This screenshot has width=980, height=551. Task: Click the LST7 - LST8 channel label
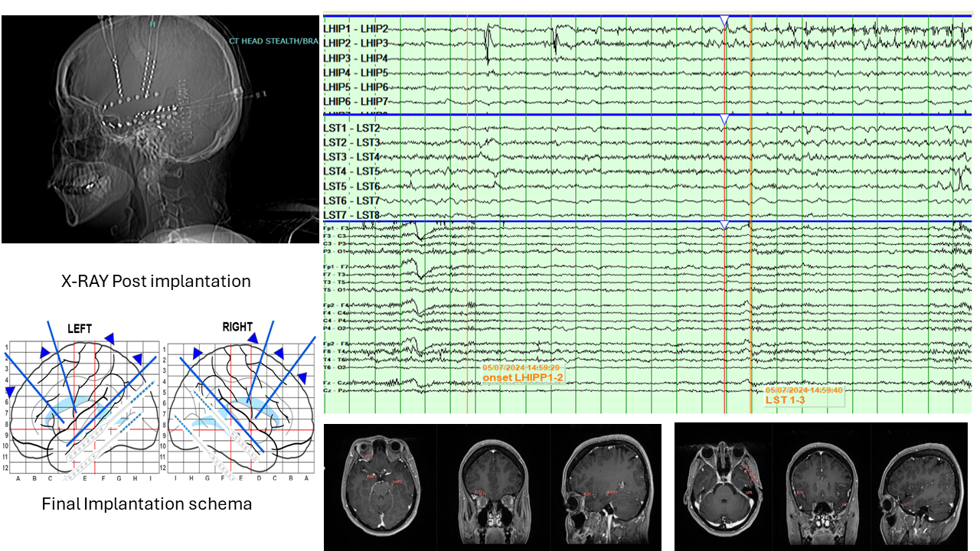coord(351,215)
